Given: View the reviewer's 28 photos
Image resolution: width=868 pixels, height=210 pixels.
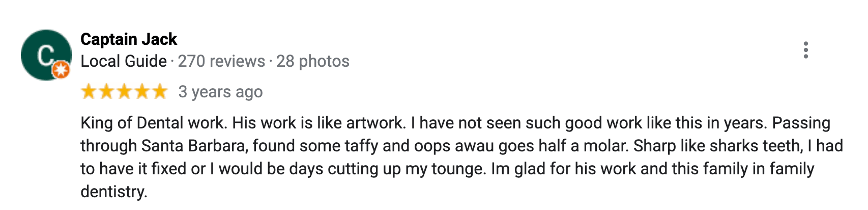Looking at the screenshot, I should click(313, 62).
